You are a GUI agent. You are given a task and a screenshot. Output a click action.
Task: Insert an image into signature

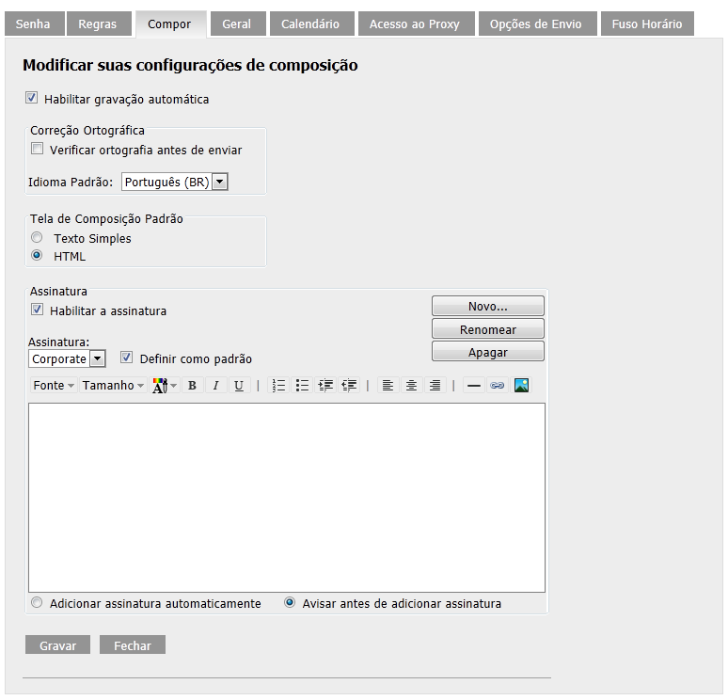[521, 386]
